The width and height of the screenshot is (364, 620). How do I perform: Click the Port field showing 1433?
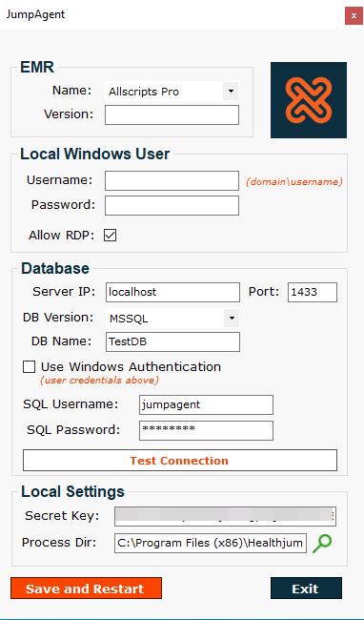pyautogui.click(x=313, y=292)
